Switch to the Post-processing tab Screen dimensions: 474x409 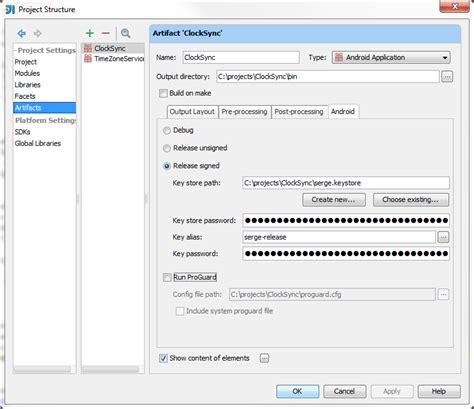[x=299, y=112]
